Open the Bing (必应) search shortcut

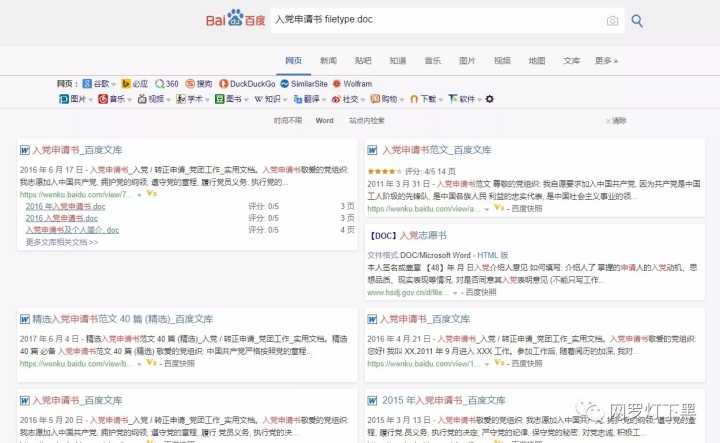click(x=134, y=84)
